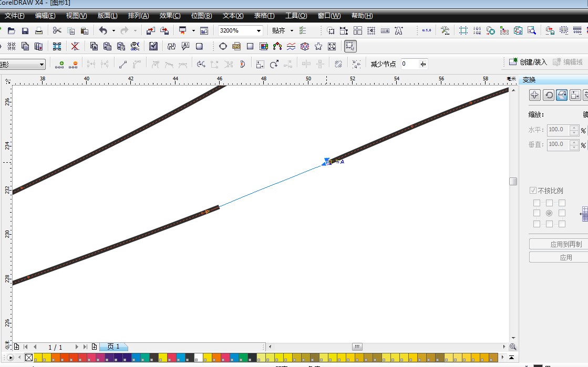Click the select all nodes icon
The height and width of the screenshot is (367, 588).
[356, 65]
